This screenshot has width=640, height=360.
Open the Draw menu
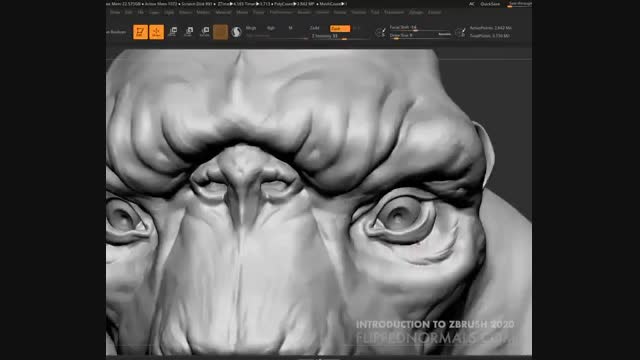[115, 13]
